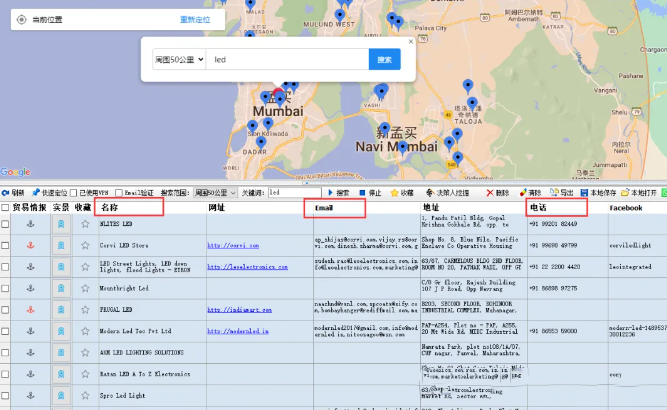Open 决策人挖掘 decision-maker mining tool
The height and width of the screenshot is (410, 667).
point(448,193)
